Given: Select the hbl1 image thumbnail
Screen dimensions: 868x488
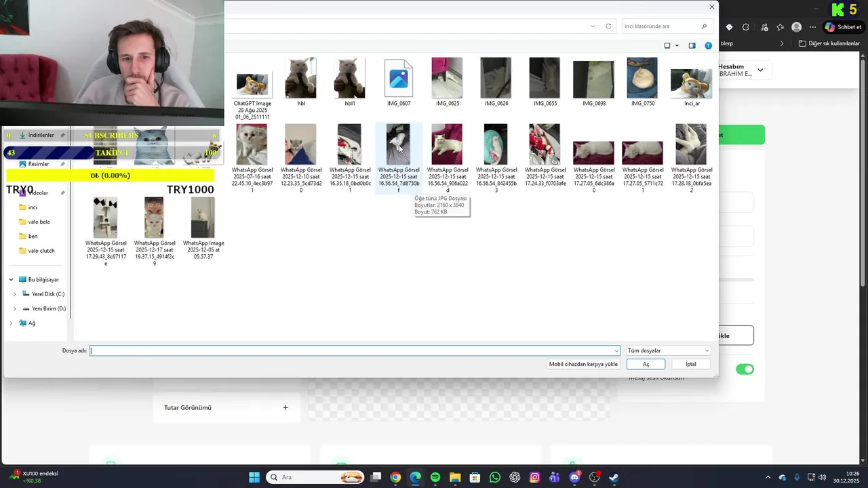Looking at the screenshot, I should click(350, 78).
